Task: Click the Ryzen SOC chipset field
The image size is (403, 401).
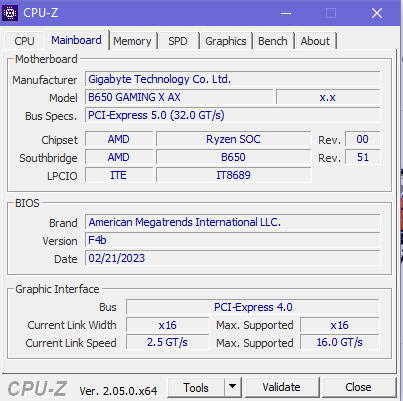Action: tap(233, 139)
